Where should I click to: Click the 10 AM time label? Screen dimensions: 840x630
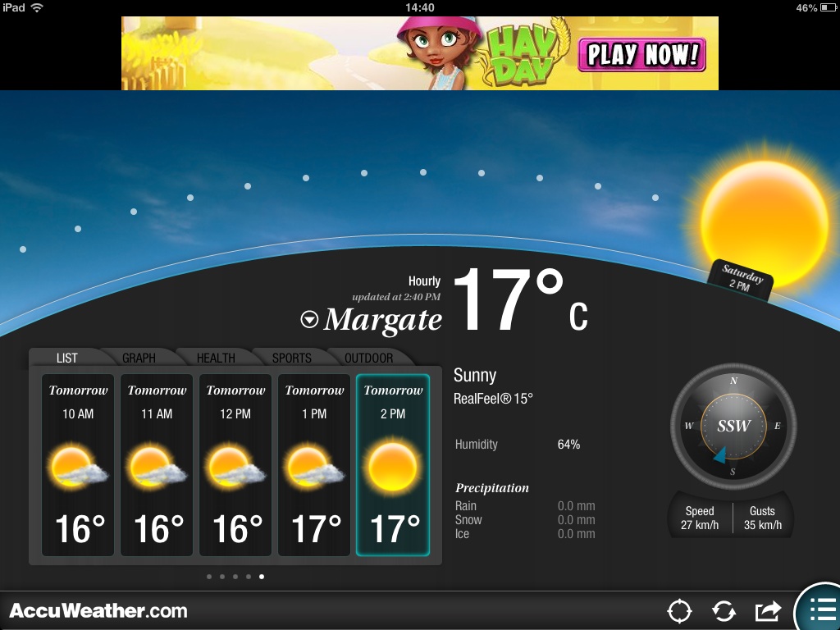tap(78, 413)
